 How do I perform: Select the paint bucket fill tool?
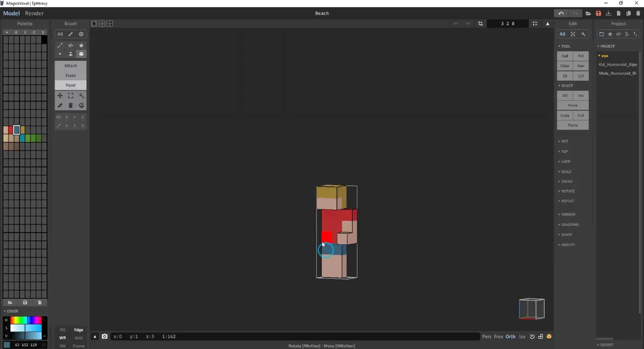pyautogui.click(x=81, y=105)
